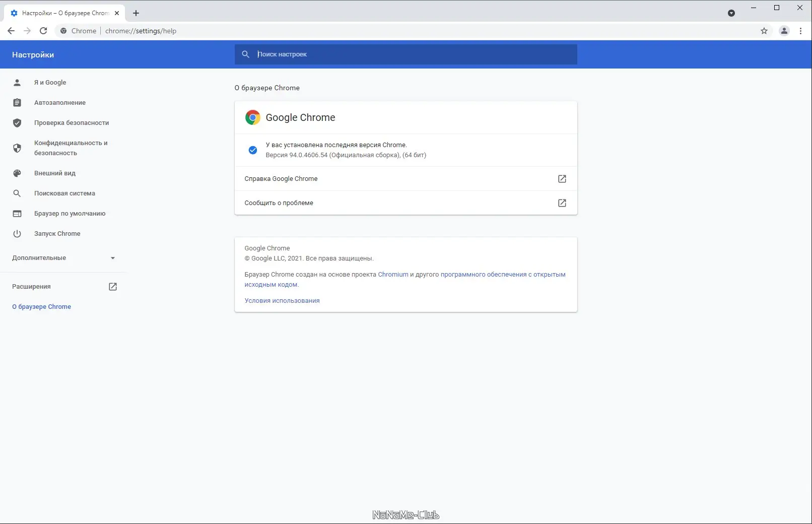Image resolution: width=812 pixels, height=524 pixels.
Task: Bookmark this page with the star icon
Action: pos(764,31)
